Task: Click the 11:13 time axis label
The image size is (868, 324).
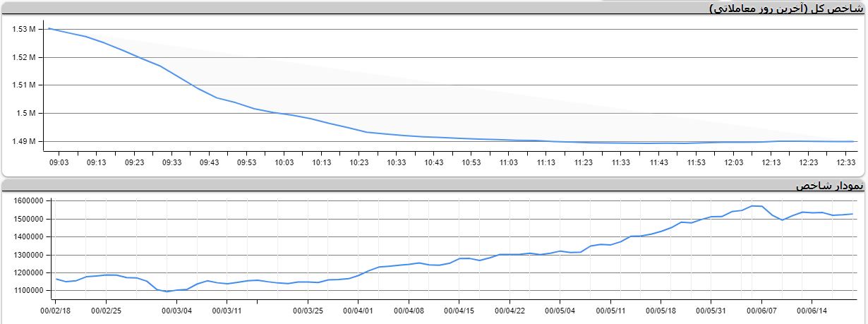Action: pyautogui.click(x=546, y=163)
